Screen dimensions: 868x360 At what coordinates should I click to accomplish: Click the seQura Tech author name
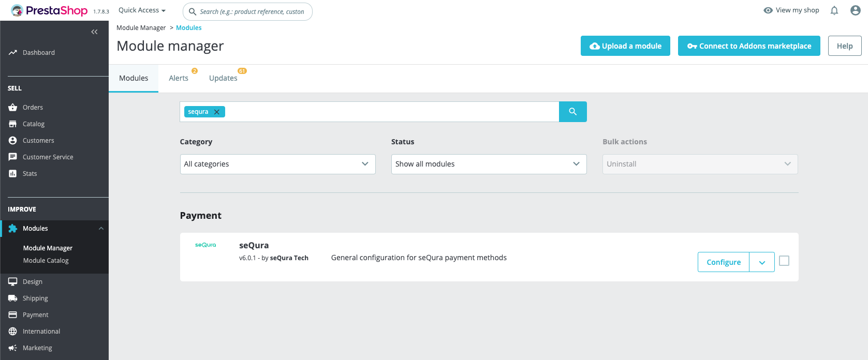click(289, 258)
